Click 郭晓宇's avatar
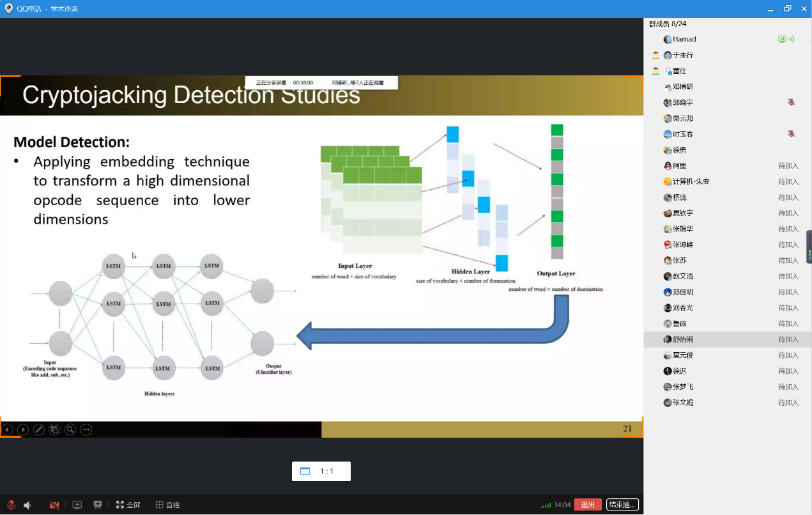The image size is (812, 515). 668,102
